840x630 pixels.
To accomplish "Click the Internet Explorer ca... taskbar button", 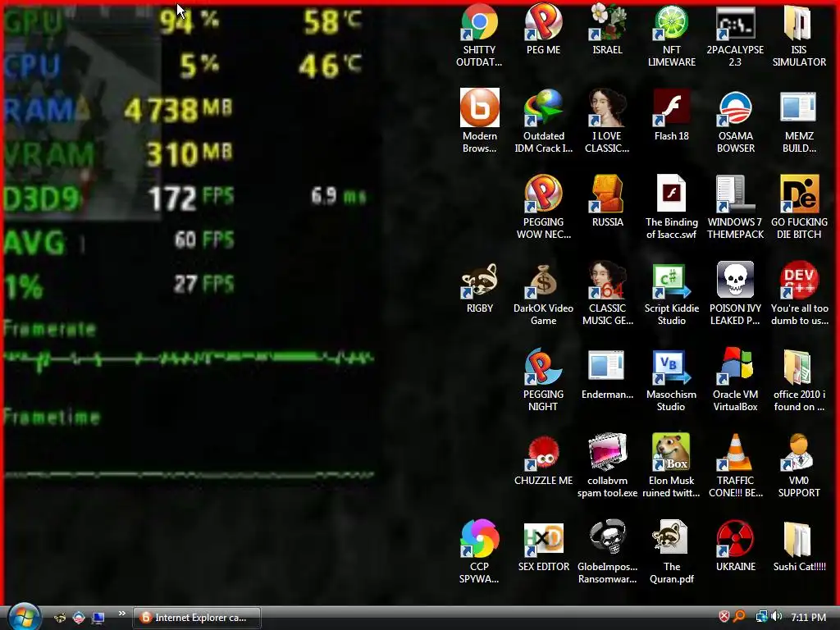I will tap(197, 618).
